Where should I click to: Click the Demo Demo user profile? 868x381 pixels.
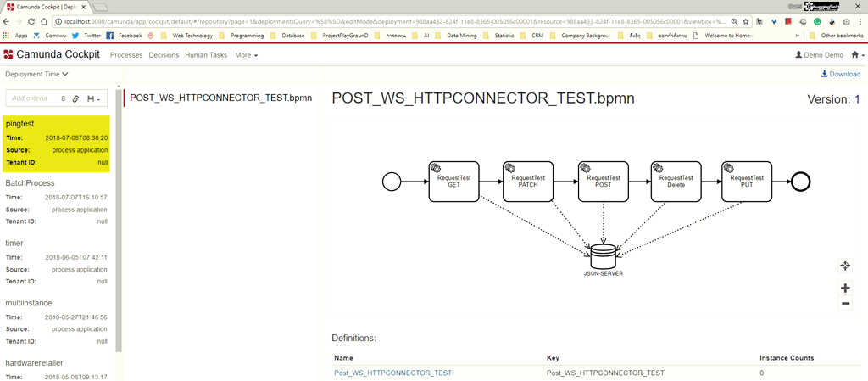[x=820, y=55]
